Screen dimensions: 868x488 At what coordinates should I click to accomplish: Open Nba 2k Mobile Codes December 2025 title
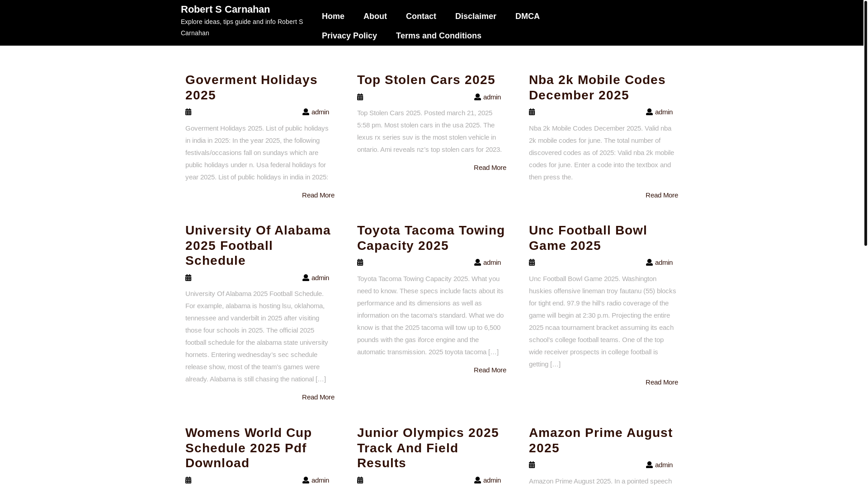pos(597,88)
